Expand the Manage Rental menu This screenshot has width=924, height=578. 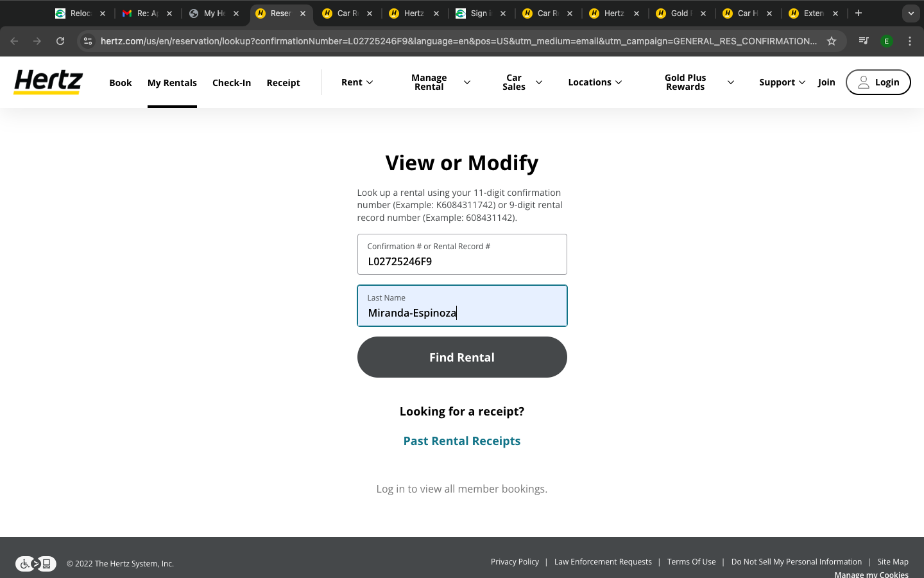441,82
